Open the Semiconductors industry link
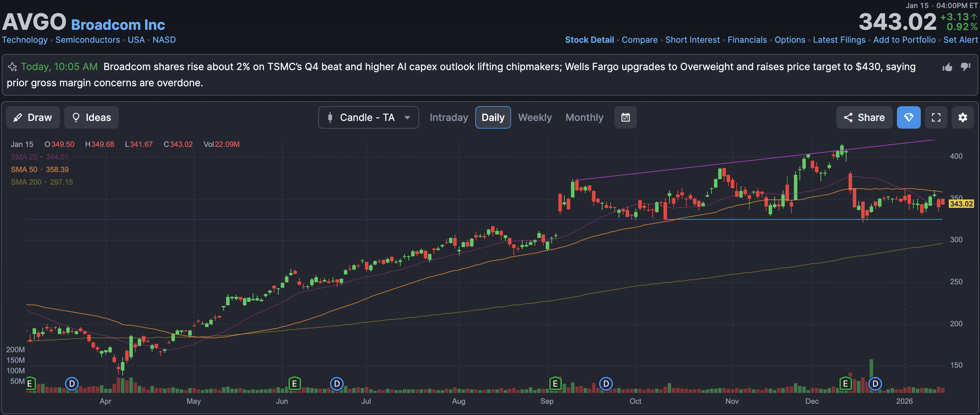980x415 pixels. 88,40
